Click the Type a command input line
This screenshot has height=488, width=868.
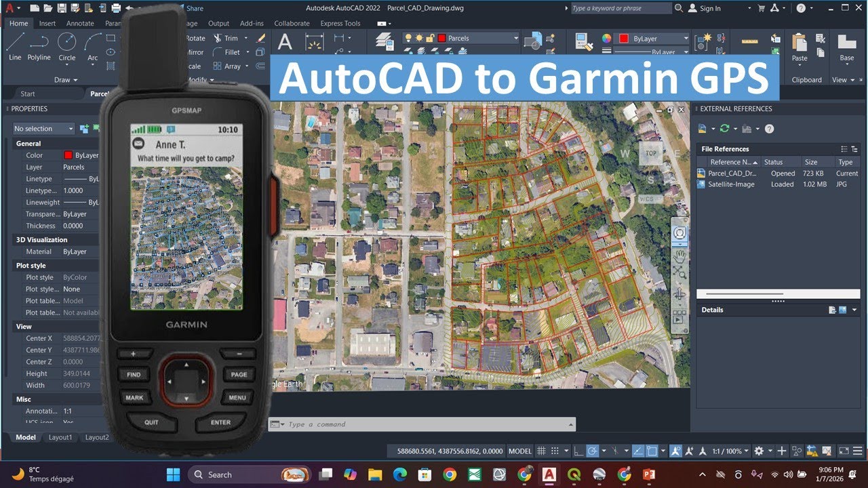pyautogui.click(x=422, y=424)
